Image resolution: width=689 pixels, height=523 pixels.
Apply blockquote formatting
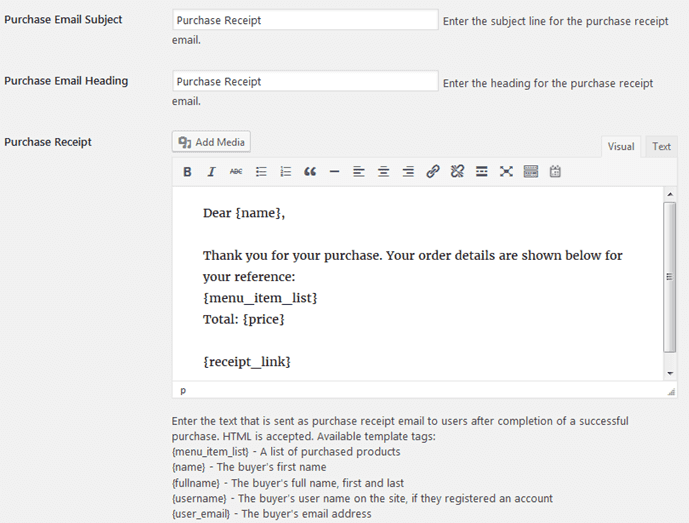click(x=310, y=172)
